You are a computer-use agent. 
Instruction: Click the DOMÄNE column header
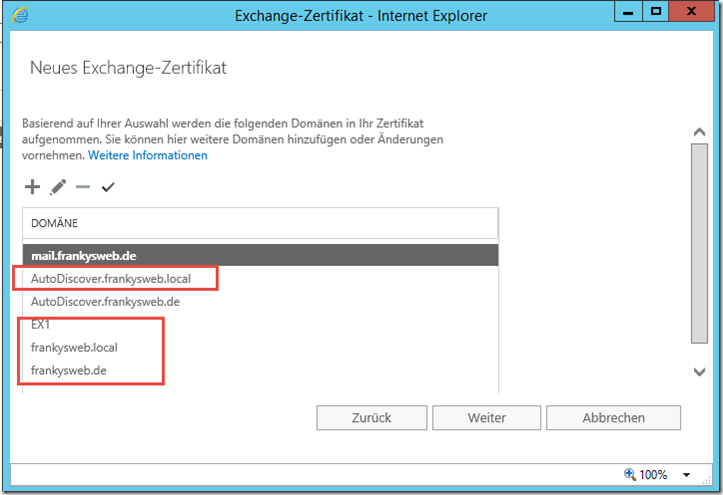[259, 223]
